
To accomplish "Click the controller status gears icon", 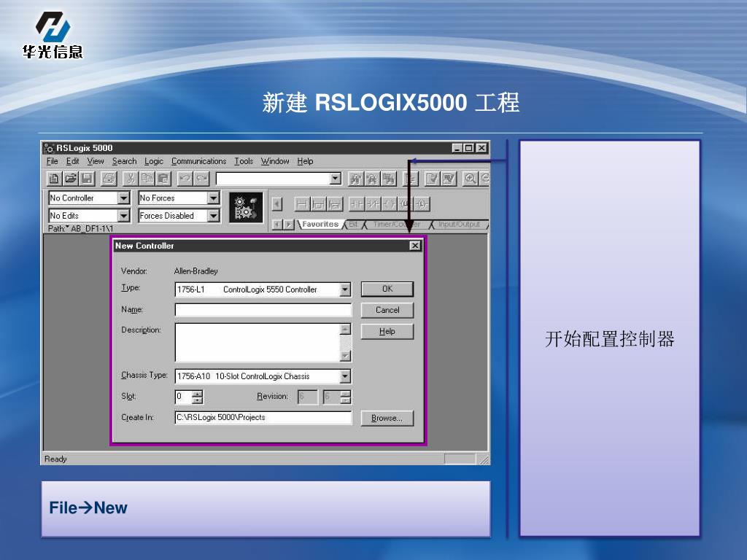I will click(x=246, y=207).
